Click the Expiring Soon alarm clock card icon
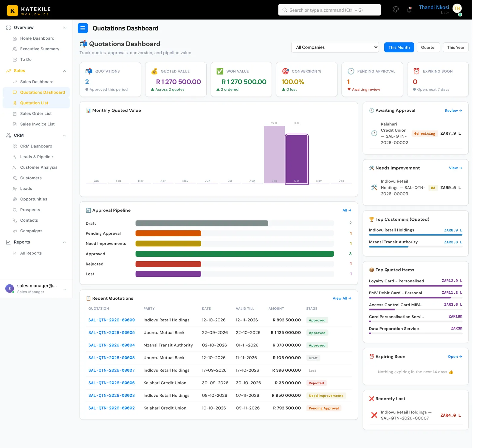 pos(416,71)
